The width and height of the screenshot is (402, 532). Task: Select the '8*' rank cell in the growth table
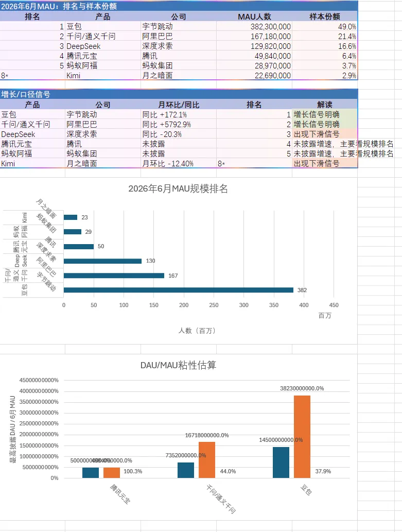[254, 164]
